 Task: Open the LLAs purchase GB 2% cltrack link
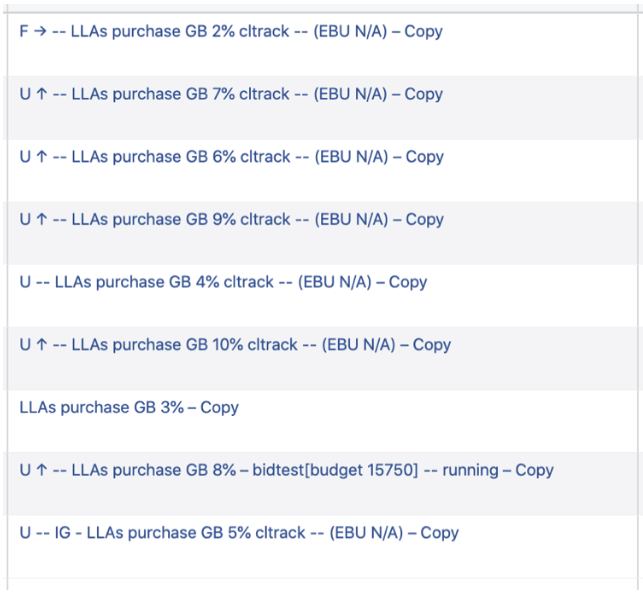(x=231, y=32)
